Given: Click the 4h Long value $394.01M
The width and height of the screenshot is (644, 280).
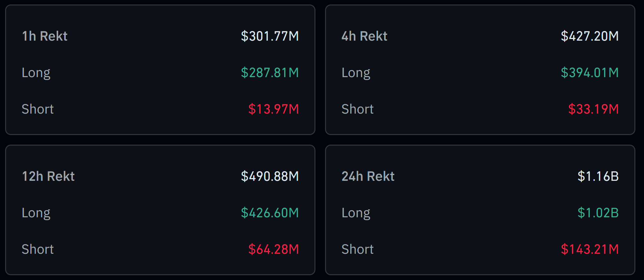Looking at the screenshot, I should 590,73.
